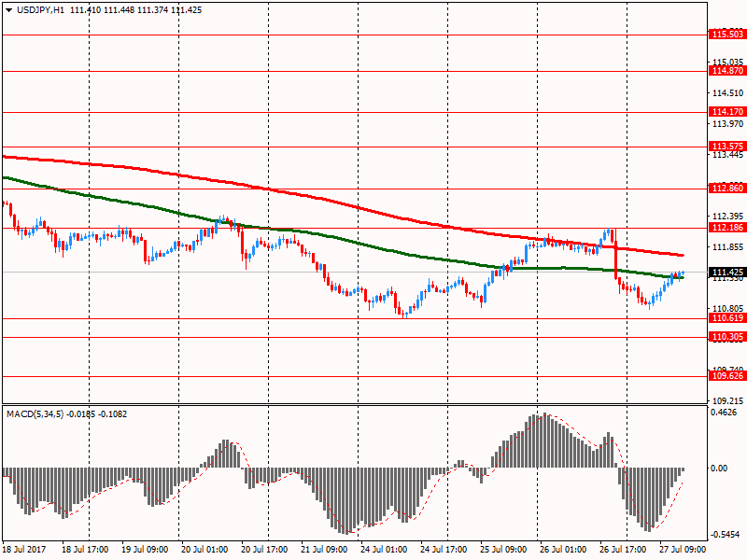747x560 pixels.
Task: Select the 110.619 price level label
Action: tap(727, 318)
